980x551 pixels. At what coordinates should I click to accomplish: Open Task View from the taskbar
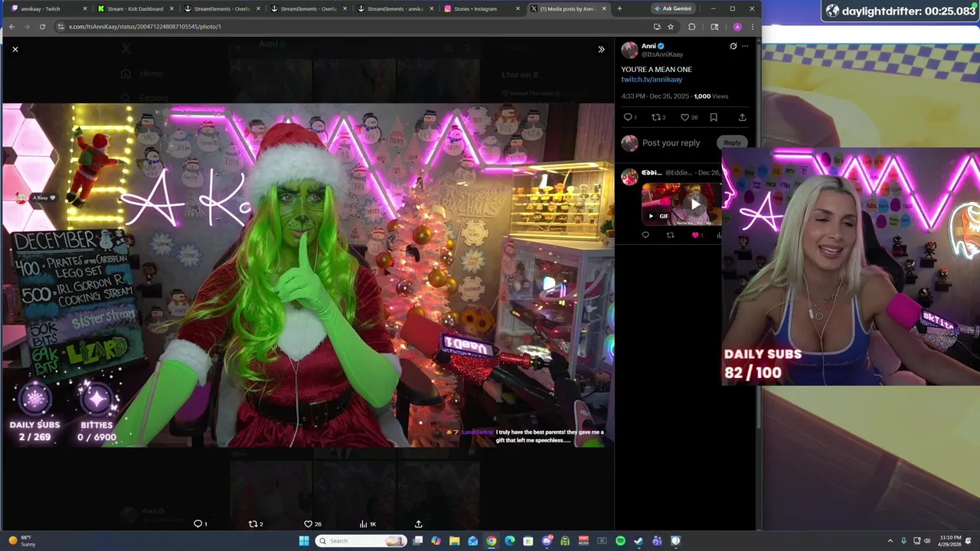coord(417,541)
